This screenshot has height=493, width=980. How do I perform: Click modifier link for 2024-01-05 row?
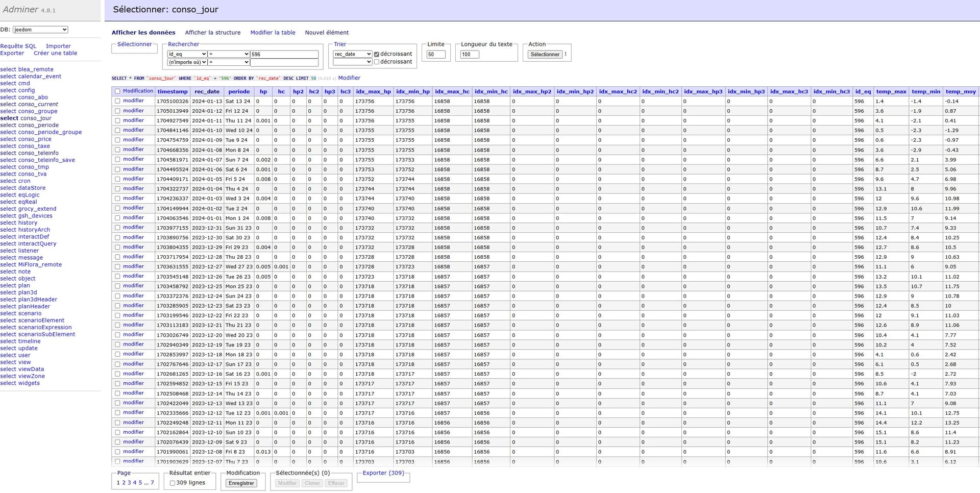click(133, 179)
